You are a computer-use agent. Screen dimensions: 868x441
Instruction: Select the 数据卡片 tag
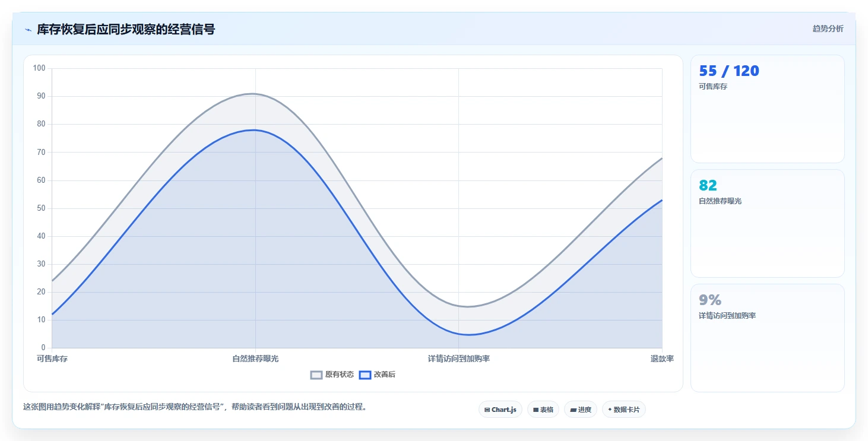coord(624,410)
